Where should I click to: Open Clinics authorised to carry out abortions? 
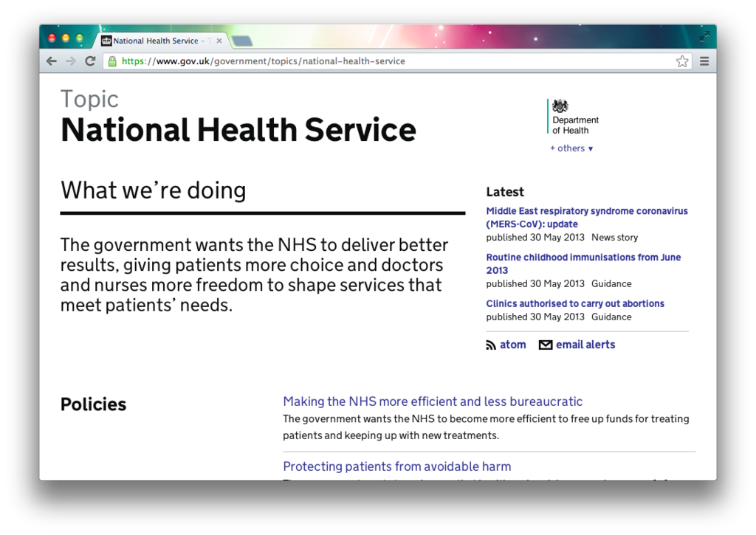575,303
